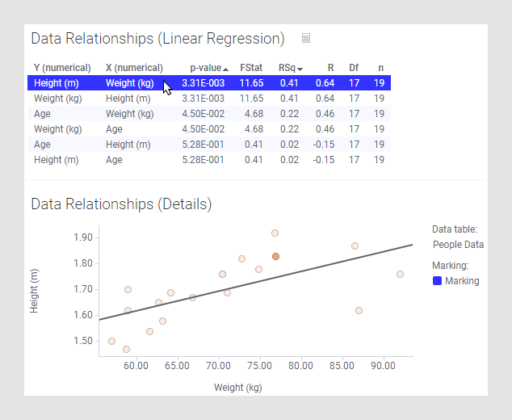Click the table icon beside Linear Regression title
The image size is (512, 420).
click(306, 38)
